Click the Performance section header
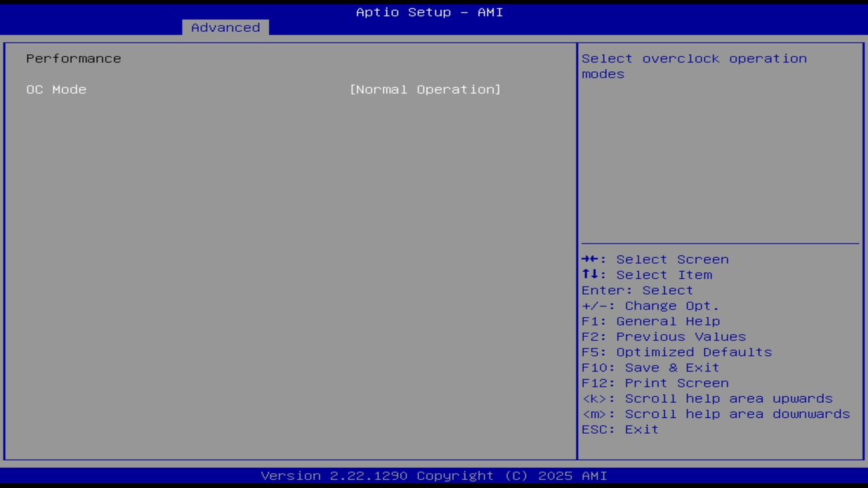Viewport: 868px width, 488px height. coord(73,58)
